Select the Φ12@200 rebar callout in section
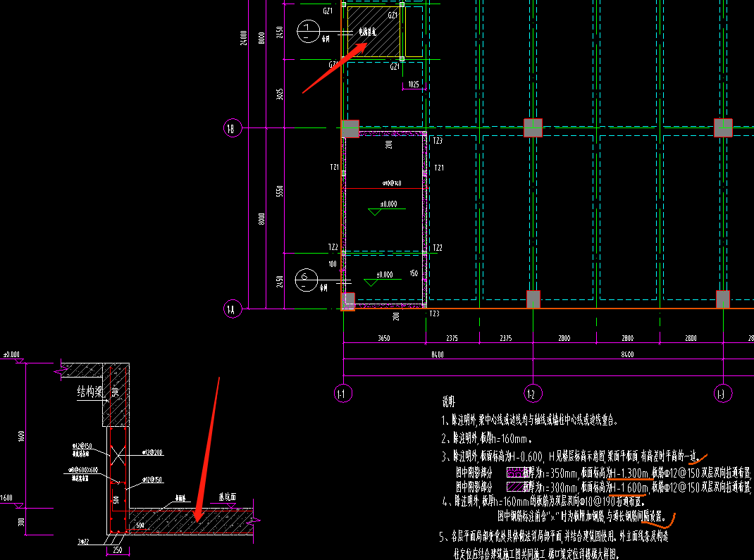 [x=152, y=452]
